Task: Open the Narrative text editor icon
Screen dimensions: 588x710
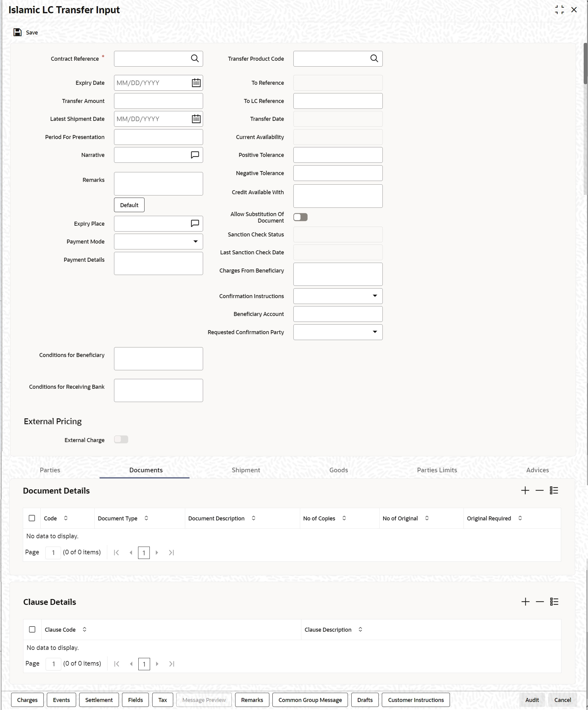Action: [195, 155]
